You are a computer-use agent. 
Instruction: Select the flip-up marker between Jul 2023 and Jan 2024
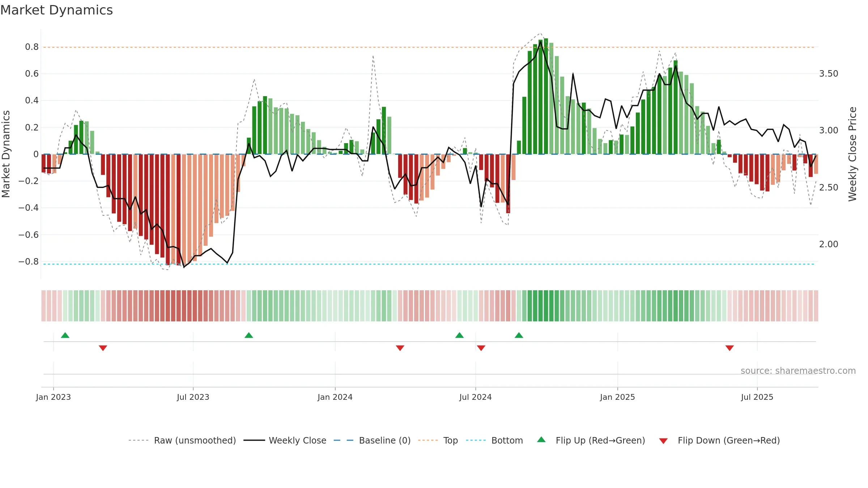(x=249, y=335)
